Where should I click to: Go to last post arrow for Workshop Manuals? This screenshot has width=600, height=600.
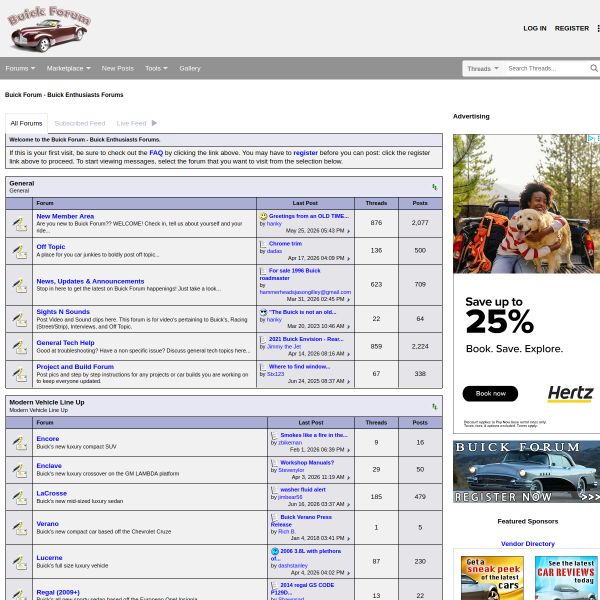point(349,478)
